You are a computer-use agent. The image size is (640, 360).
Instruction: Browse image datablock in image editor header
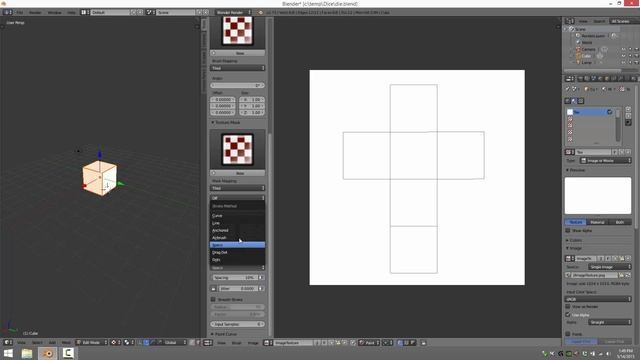[x=268, y=343]
